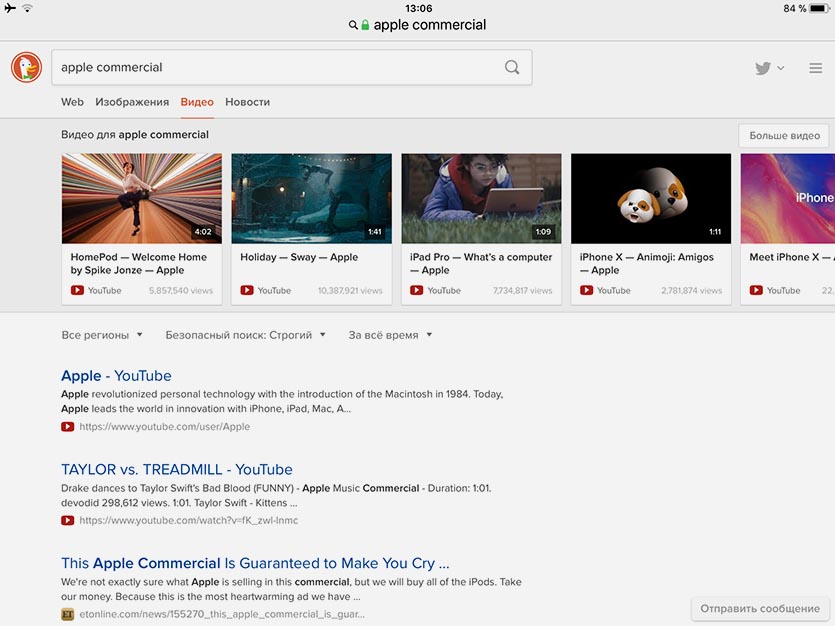Click YouTube icon under iPad Pro card

[x=416, y=290]
